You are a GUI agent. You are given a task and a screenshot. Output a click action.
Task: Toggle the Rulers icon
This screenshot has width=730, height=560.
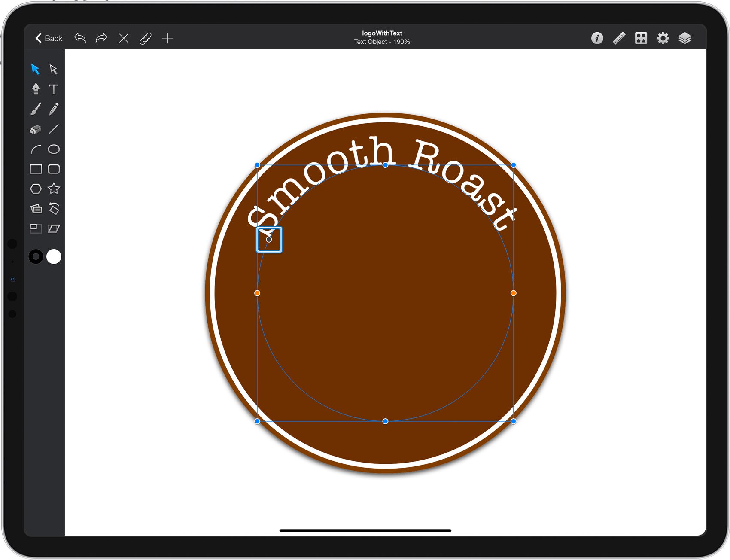619,38
